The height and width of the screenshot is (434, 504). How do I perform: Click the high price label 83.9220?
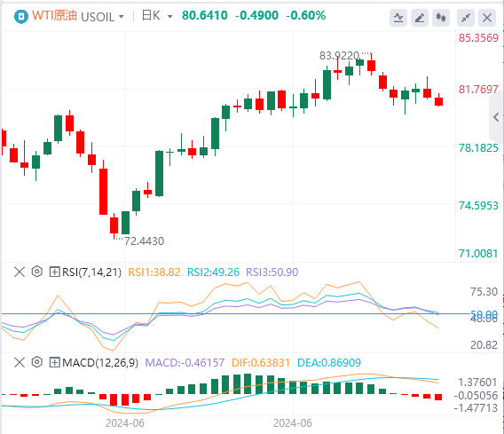click(x=340, y=56)
